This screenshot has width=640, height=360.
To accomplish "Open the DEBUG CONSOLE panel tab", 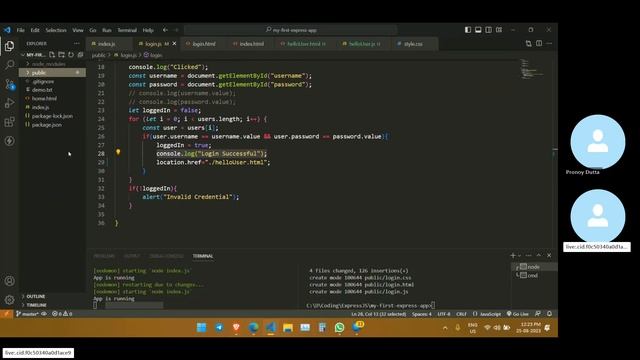I will pyautogui.click(x=166, y=256).
